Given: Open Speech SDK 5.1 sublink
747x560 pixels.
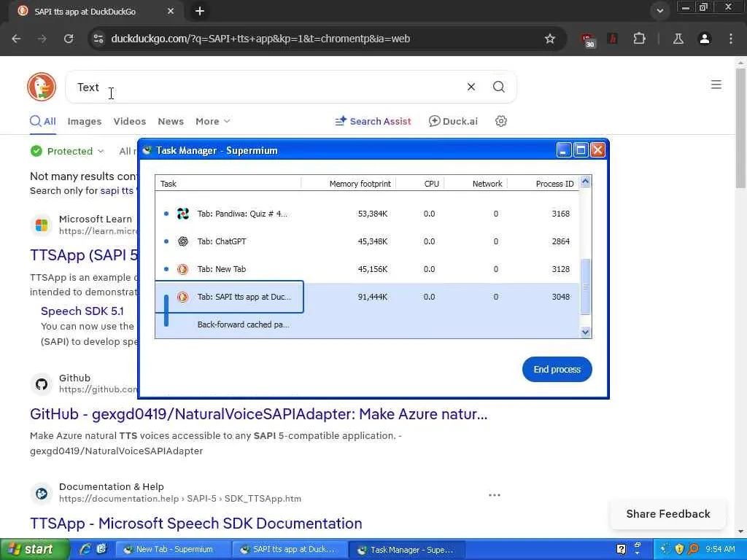Looking at the screenshot, I should (x=82, y=311).
